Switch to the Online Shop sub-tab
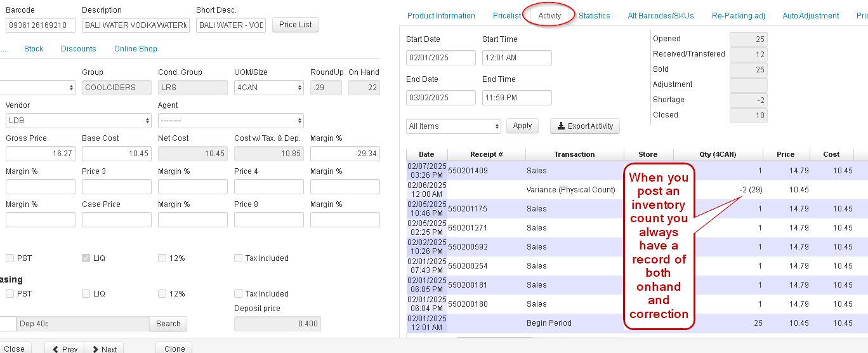 point(136,49)
